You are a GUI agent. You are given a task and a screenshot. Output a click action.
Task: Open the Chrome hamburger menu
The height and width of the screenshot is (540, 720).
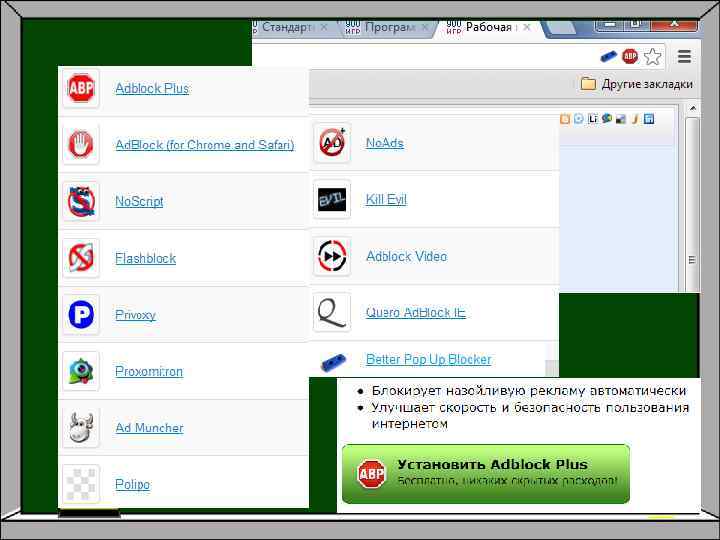point(685,56)
